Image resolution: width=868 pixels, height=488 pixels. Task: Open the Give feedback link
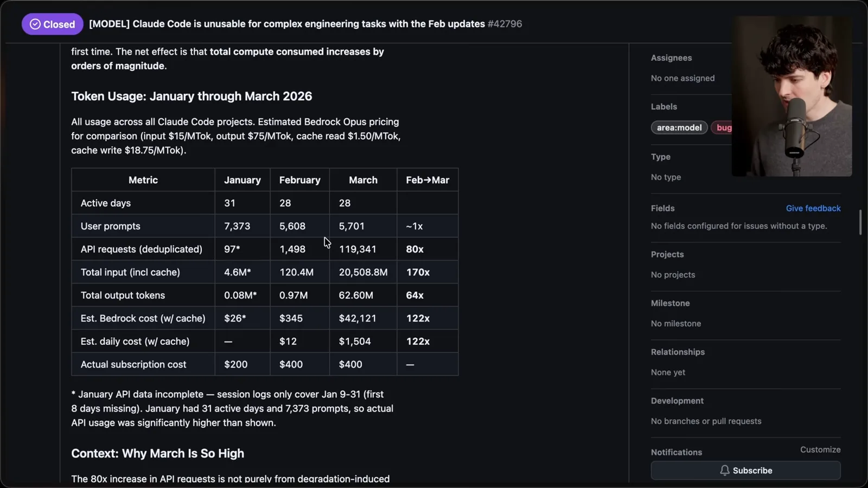point(813,208)
